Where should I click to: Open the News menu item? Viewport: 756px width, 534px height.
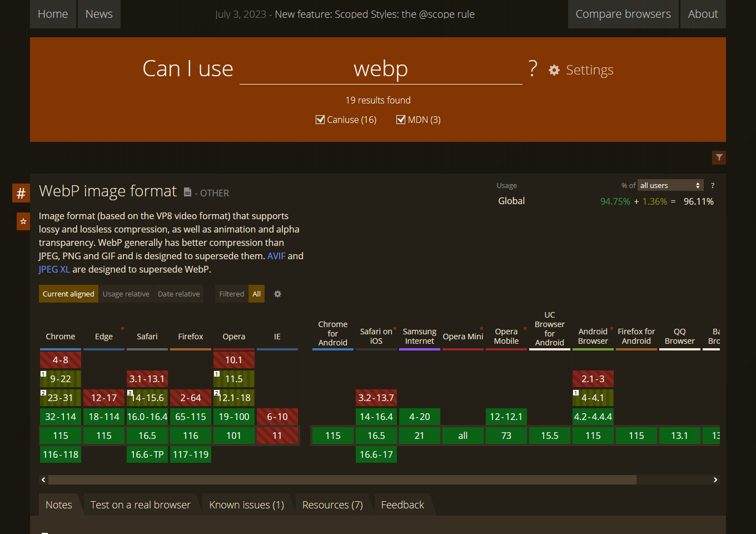pos(99,14)
